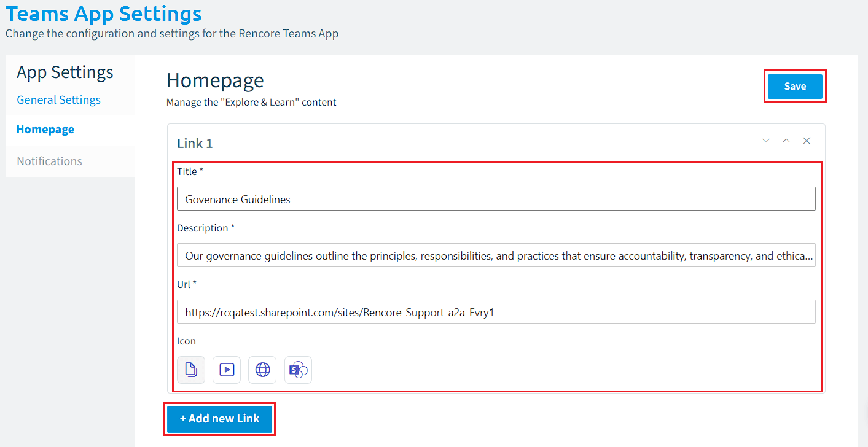Screen dimensions: 868x447
Task: Focus the Title input field
Action: (496, 199)
